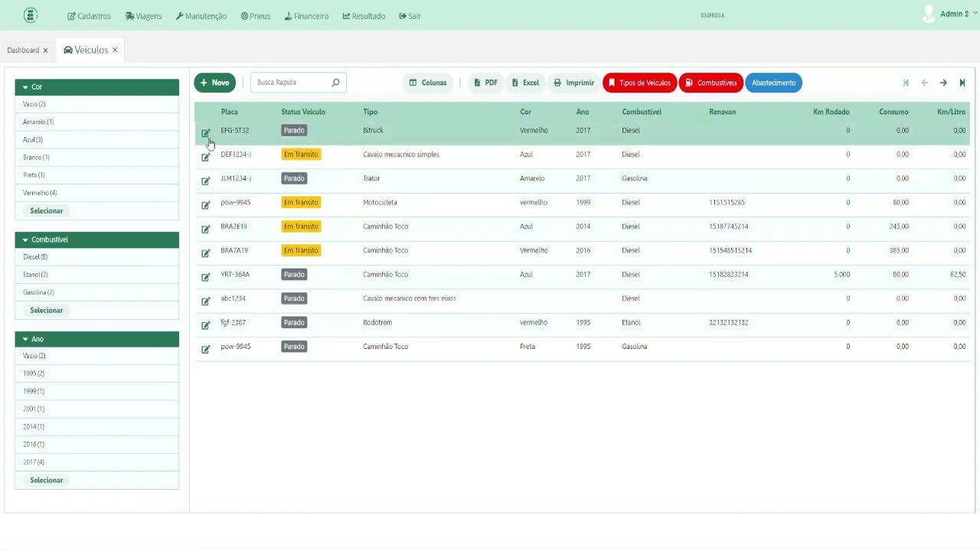Open the Financeiro menu
The height and width of the screenshot is (551, 980).
[306, 16]
